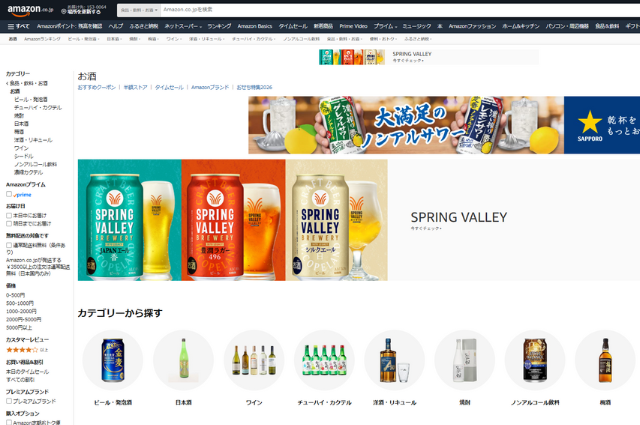Open the ノンアルコール飲料 category circle
This screenshot has width=640, height=425.
pyautogui.click(x=535, y=360)
